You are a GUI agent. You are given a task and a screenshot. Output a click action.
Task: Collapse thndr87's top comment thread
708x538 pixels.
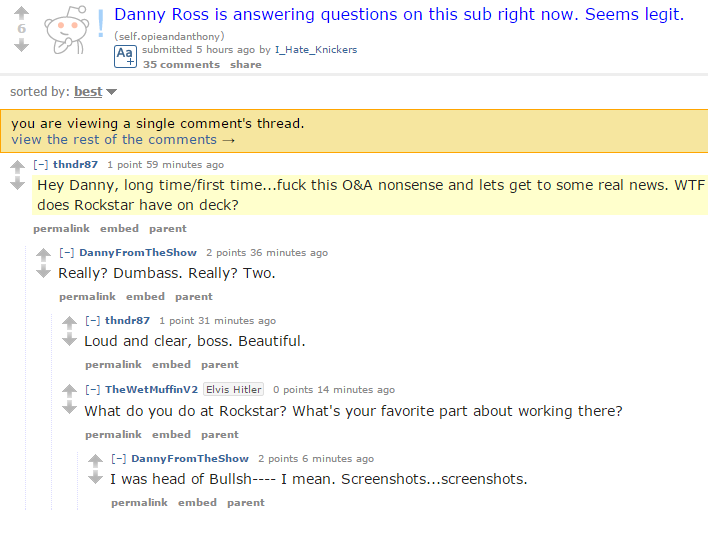(41, 165)
